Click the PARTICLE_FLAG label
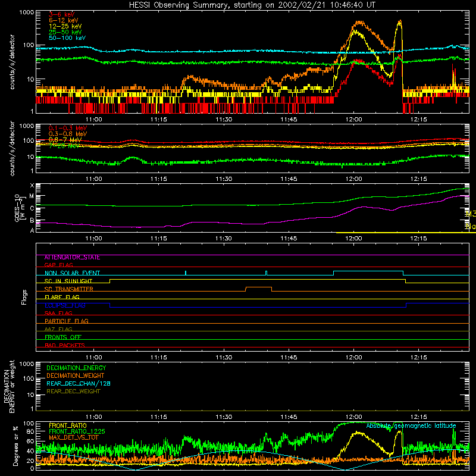This screenshot has height=476, width=476. pyautogui.click(x=67, y=321)
